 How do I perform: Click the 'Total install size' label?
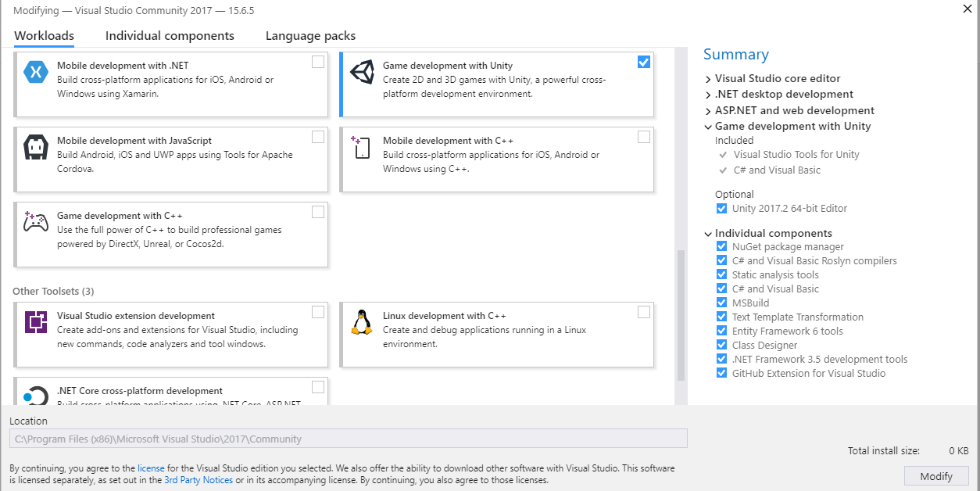click(x=884, y=451)
